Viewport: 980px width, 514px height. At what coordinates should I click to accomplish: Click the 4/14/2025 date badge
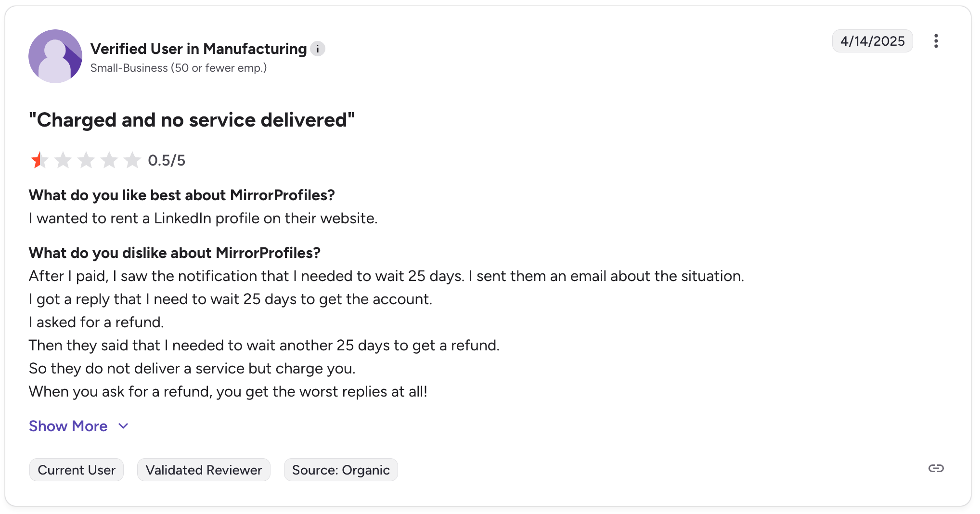point(872,41)
